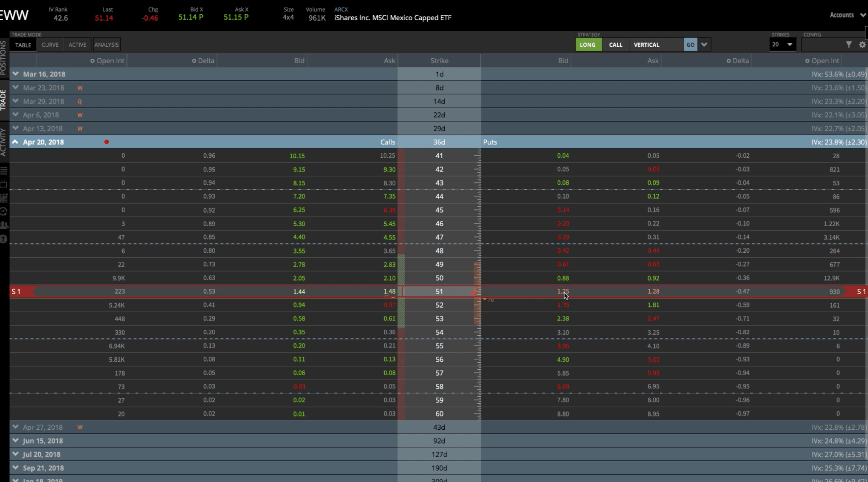Viewport: 868px width, 482px height.
Task: Expand the Apr 6, 2018 expiration
Action: click(15, 114)
